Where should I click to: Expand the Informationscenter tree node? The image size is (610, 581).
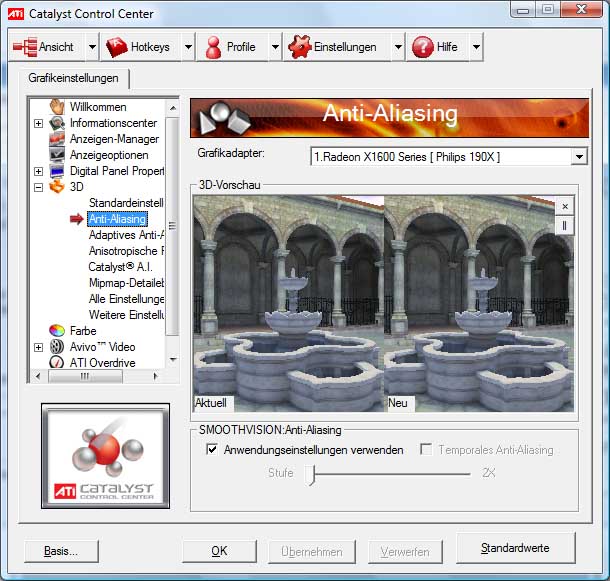38,123
